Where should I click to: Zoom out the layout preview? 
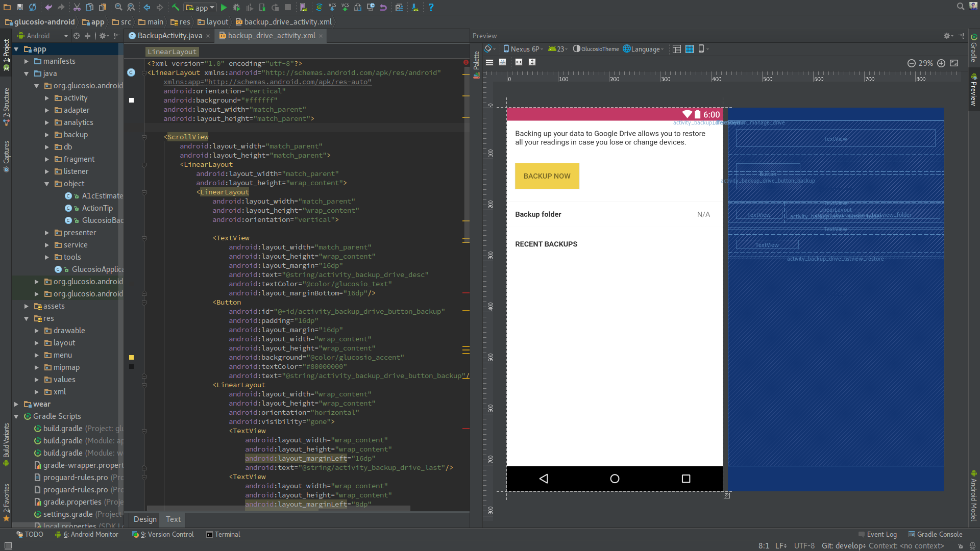(x=911, y=63)
